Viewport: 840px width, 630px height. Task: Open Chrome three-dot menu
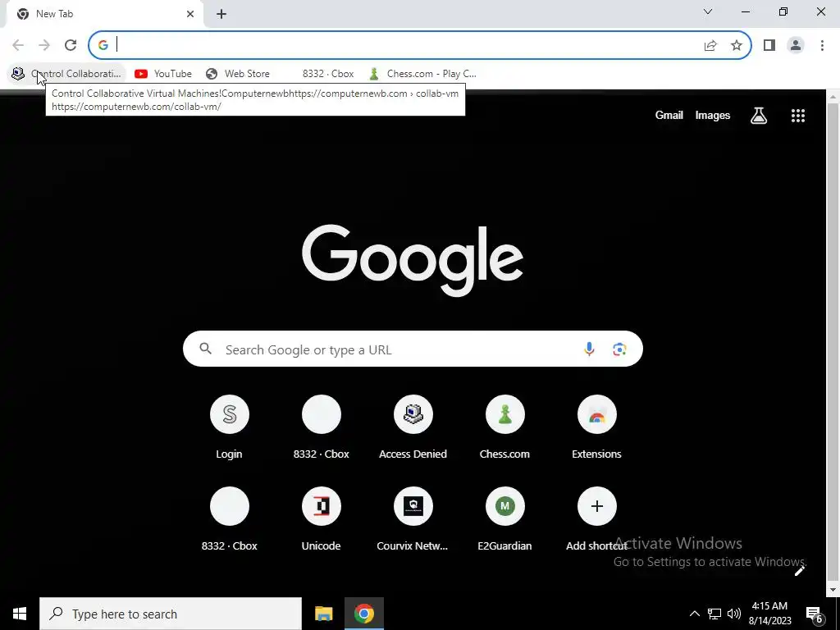pyautogui.click(x=822, y=45)
